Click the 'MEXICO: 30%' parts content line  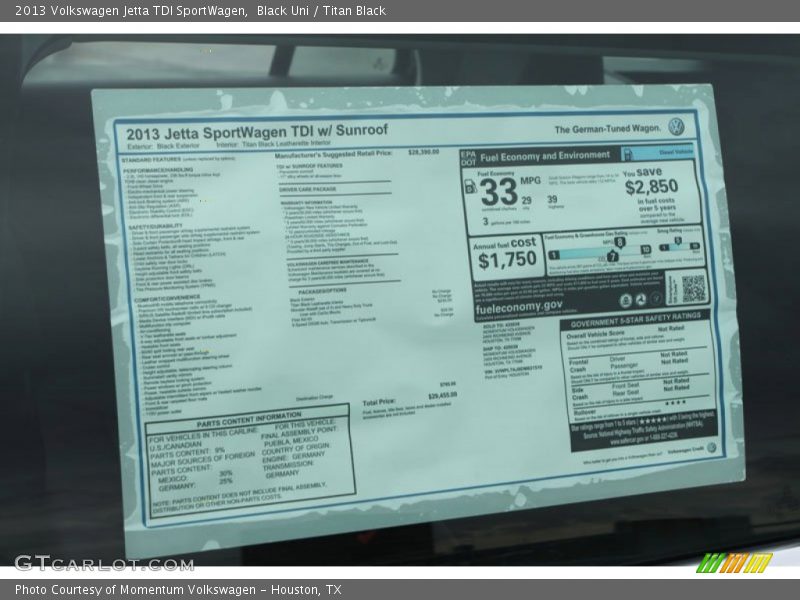tap(195, 477)
